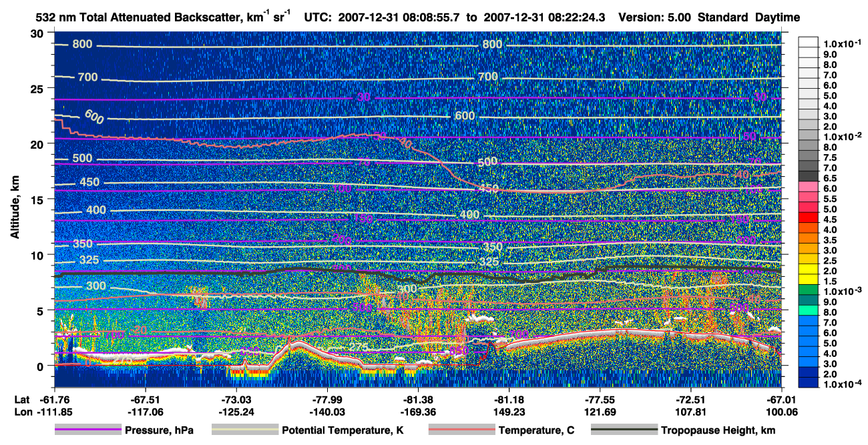
Task: Click longitude value -140.03
Action: pyautogui.click(x=327, y=412)
